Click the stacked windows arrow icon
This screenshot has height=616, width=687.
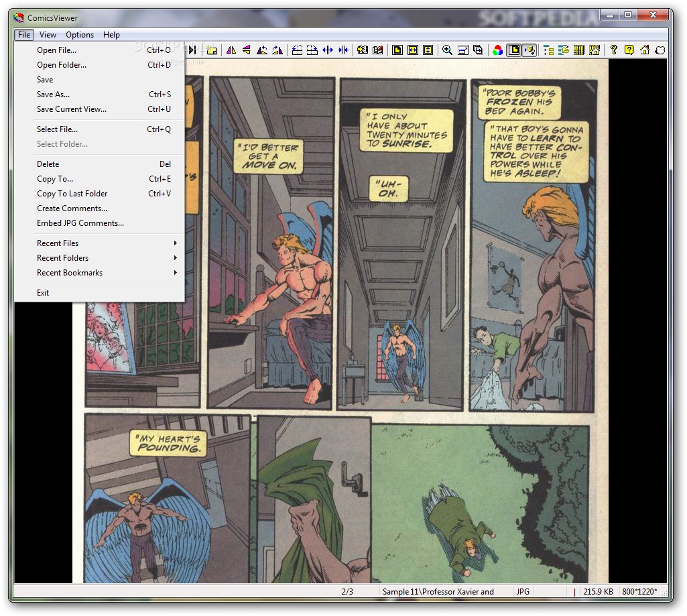(x=479, y=50)
